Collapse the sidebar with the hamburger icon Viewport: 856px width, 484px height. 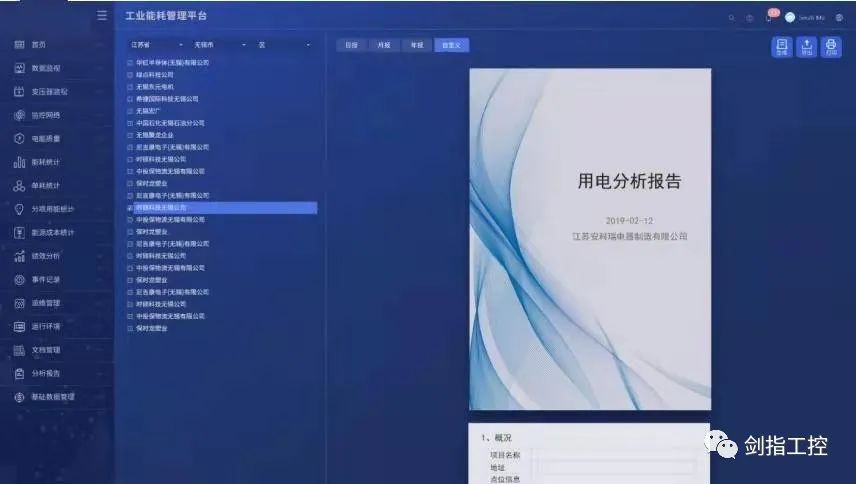[102, 15]
